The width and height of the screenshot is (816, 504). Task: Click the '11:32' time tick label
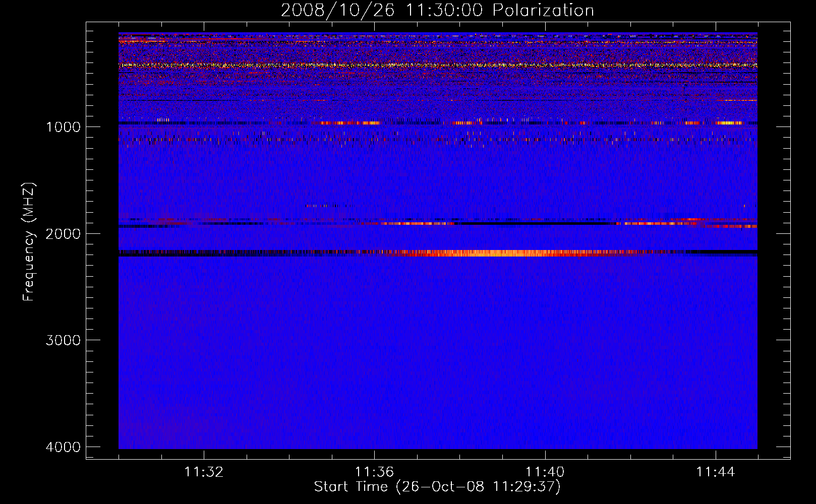(x=204, y=472)
